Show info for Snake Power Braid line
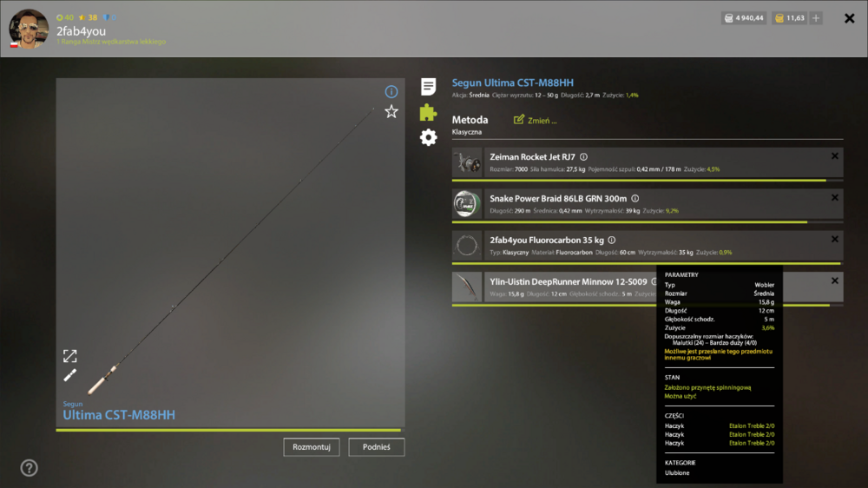The image size is (868, 488). tap(635, 199)
